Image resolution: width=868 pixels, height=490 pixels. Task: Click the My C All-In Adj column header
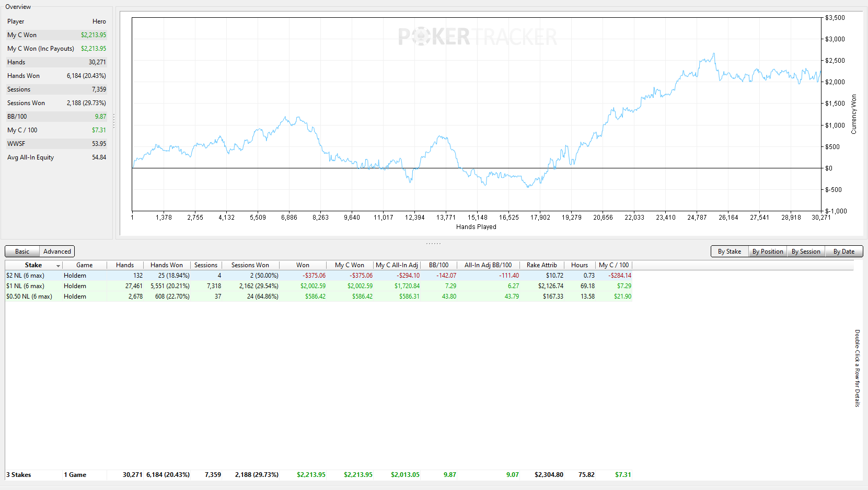click(397, 265)
